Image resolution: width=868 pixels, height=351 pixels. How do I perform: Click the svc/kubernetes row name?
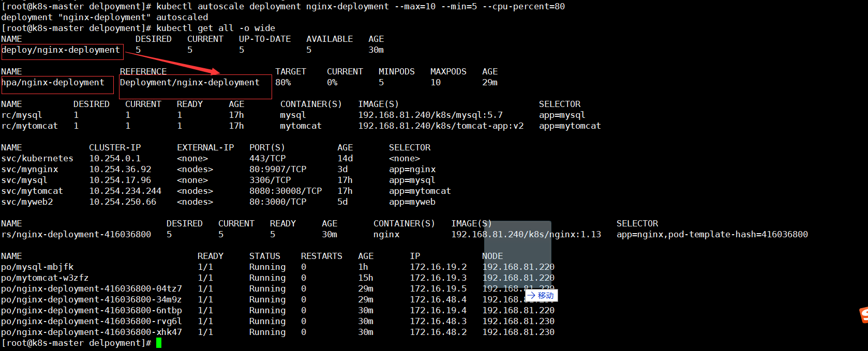click(x=37, y=158)
